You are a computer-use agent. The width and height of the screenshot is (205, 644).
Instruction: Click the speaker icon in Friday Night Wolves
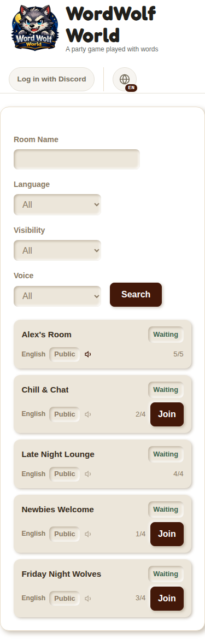88,599
